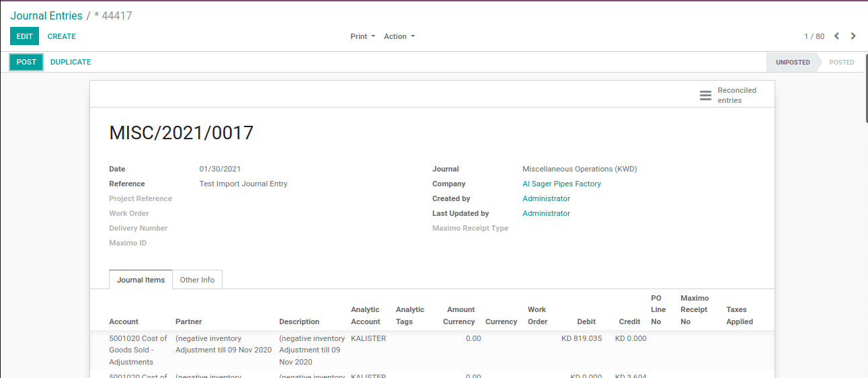Click the KD 0.000 credit cell
The height and width of the screenshot is (378, 868).
coord(631,338)
